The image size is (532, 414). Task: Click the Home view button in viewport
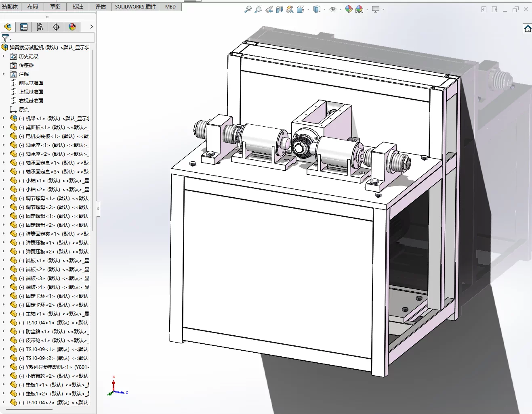click(x=528, y=28)
